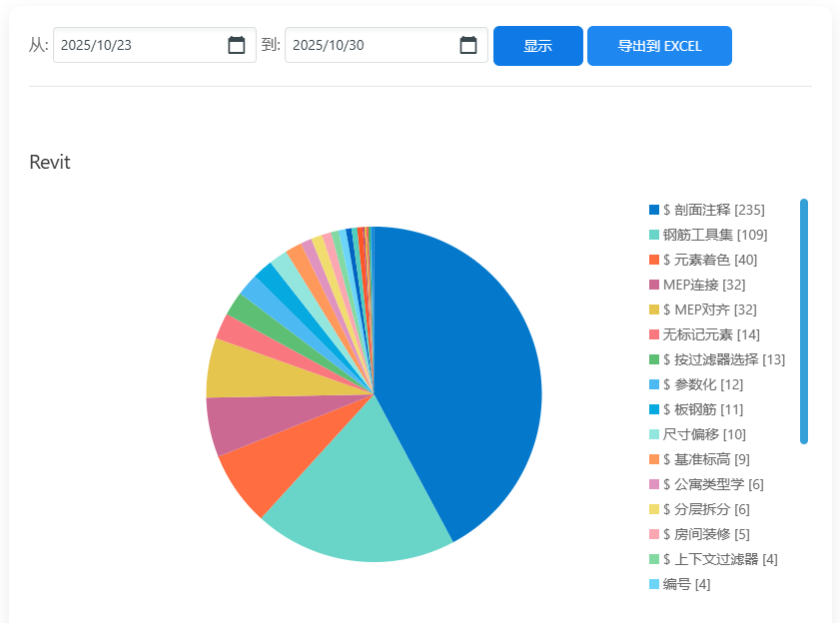840x623 pixels.
Task: Click 尺寸偏移 legend color swatch
Action: 654,434
